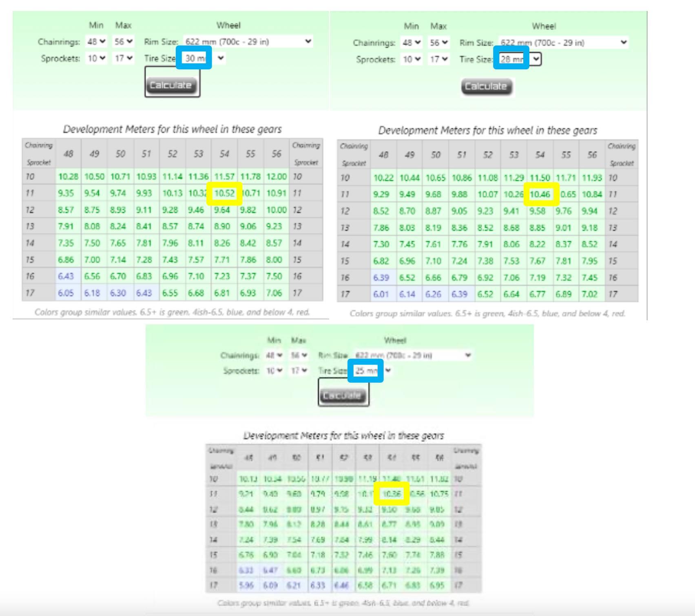
Task: Select cell 11.08 in the 28 mm table
Action: click(488, 178)
